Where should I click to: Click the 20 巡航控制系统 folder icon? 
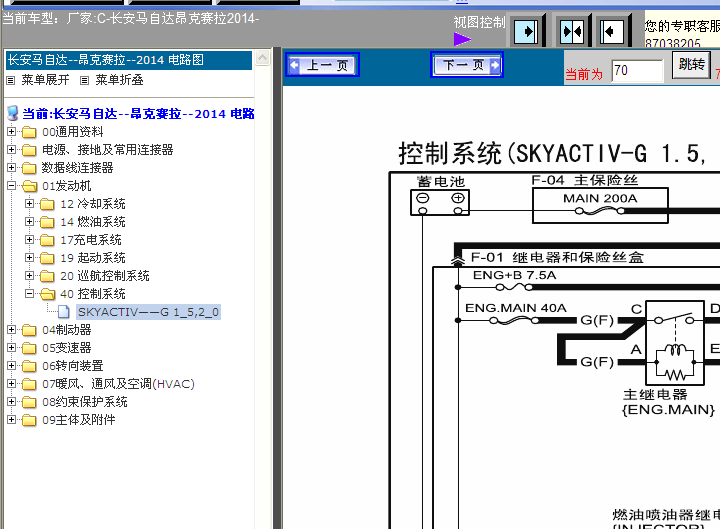coord(47,276)
